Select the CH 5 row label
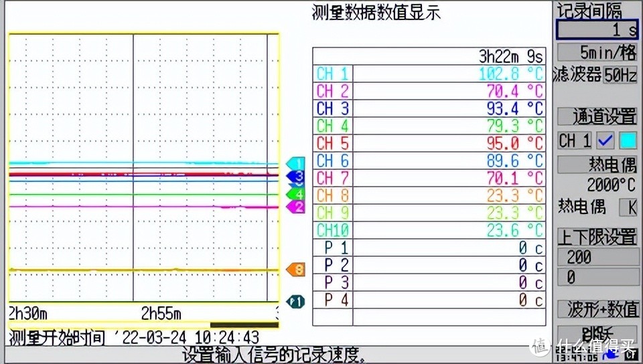This screenshot has height=364, width=643. coord(333,143)
